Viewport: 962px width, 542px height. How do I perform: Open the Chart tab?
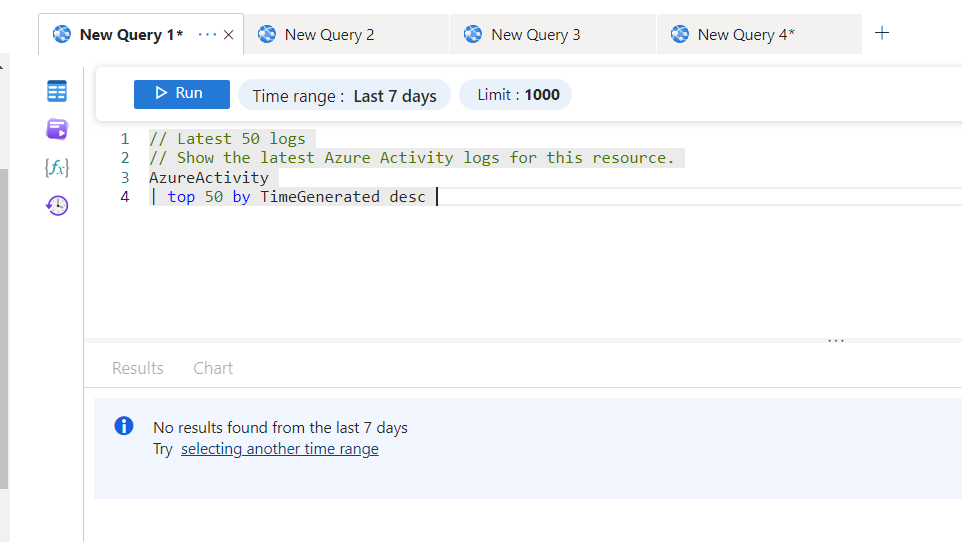213,368
